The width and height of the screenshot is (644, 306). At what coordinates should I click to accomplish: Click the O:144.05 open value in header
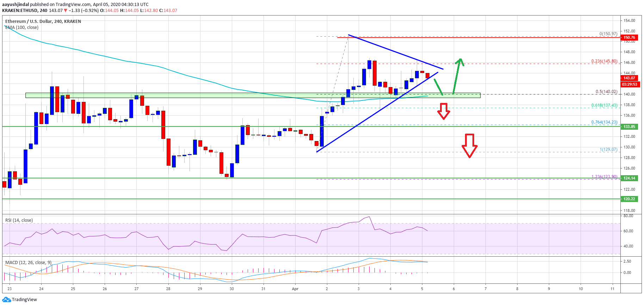click(110, 11)
